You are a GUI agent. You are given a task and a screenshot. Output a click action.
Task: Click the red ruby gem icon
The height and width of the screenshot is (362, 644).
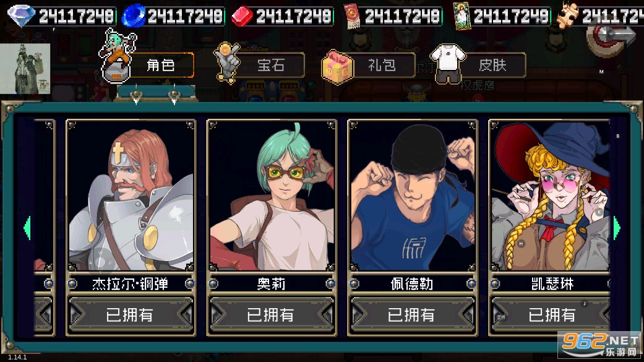243,17
